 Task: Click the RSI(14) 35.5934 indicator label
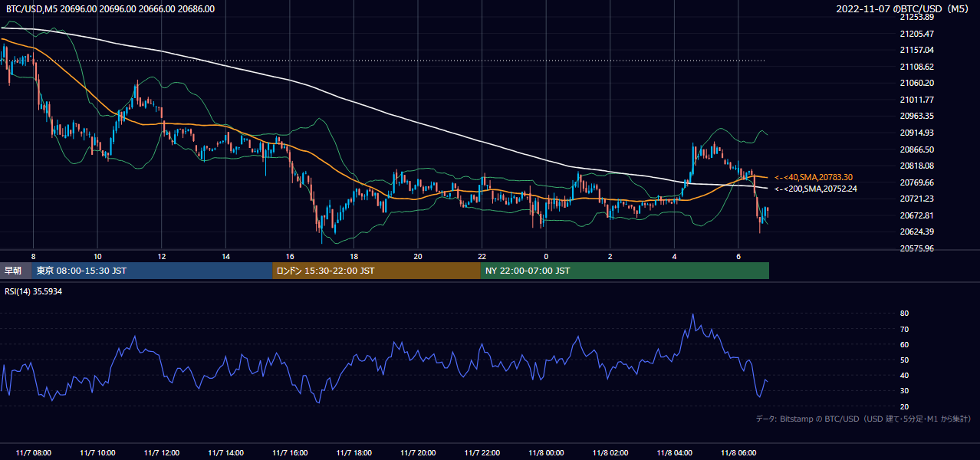click(x=34, y=291)
